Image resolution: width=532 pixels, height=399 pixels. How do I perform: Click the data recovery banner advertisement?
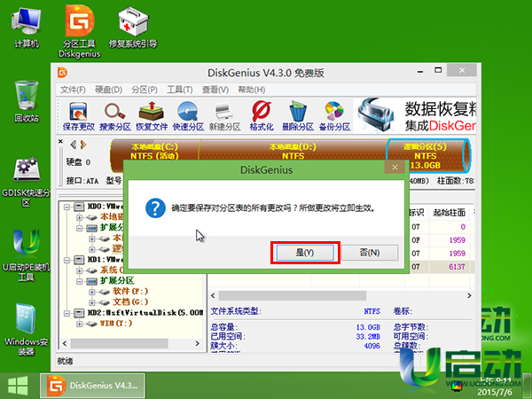pos(415,115)
